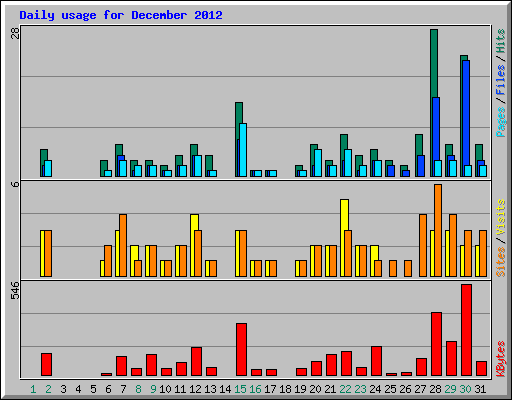Click day label '31' on the axis

click(480, 389)
